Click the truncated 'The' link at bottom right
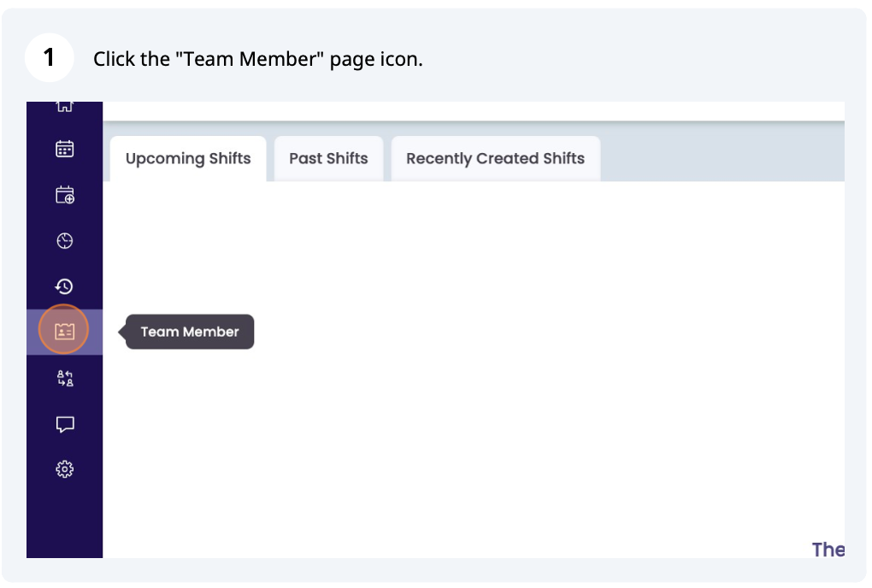 coord(828,550)
